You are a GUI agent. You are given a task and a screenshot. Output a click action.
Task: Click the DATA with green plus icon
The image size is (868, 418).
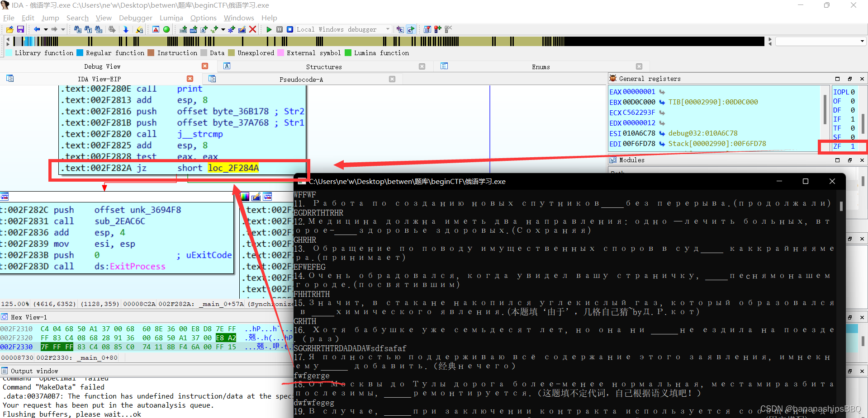(x=194, y=29)
